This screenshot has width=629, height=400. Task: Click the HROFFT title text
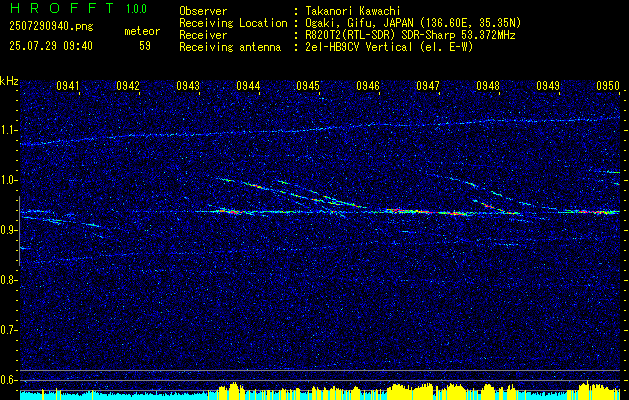[62, 8]
